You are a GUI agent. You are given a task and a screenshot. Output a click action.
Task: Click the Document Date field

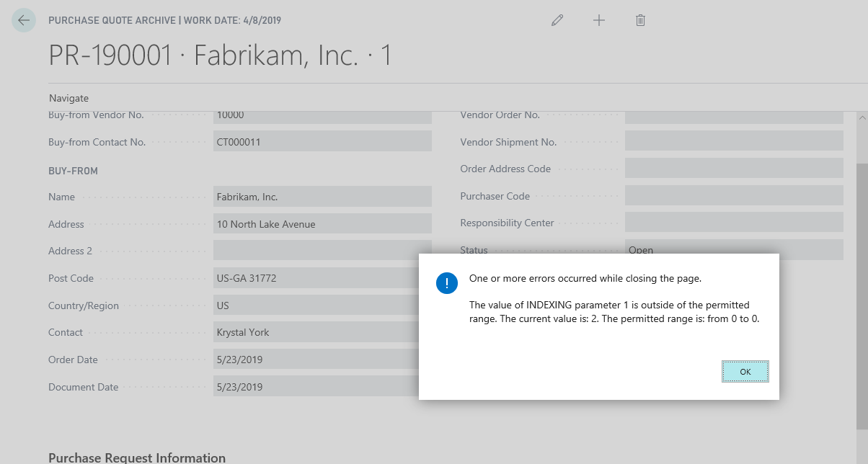tap(316, 387)
